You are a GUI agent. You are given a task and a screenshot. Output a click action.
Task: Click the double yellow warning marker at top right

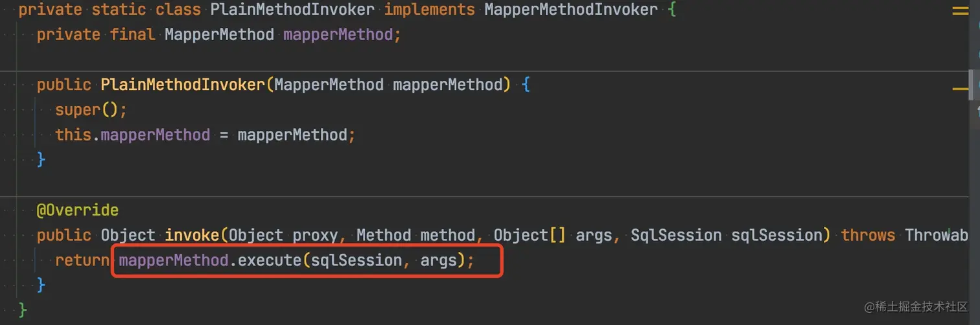click(960, 11)
